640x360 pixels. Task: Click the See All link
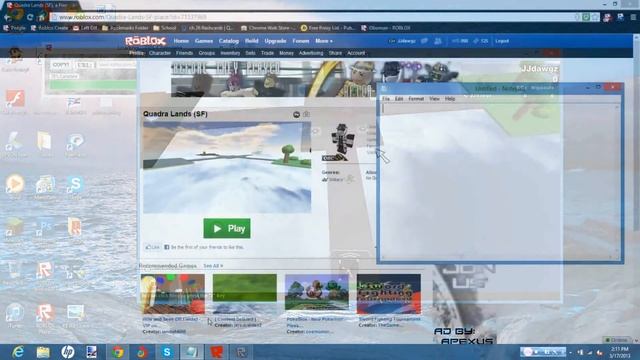click(x=213, y=266)
